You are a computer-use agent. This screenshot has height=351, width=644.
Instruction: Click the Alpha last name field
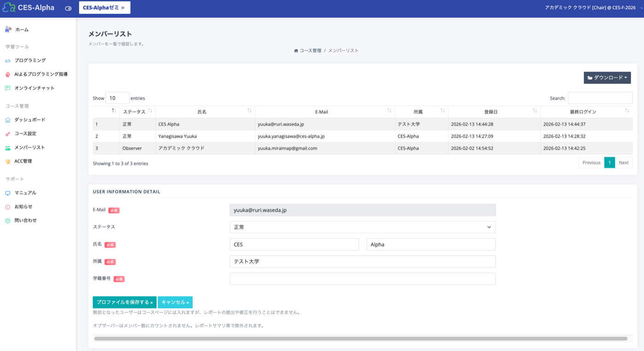point(431,245)
